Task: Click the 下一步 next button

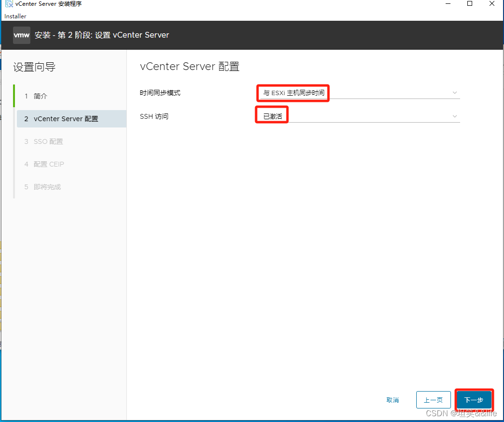Action: click(x=474, y=400)
